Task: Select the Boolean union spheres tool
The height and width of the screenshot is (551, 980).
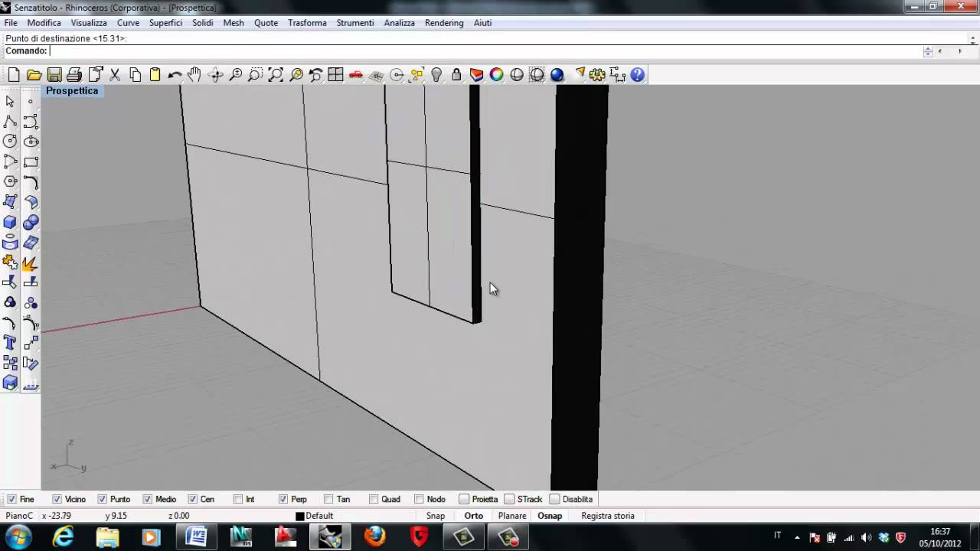Action: click(x=31, y=223)
